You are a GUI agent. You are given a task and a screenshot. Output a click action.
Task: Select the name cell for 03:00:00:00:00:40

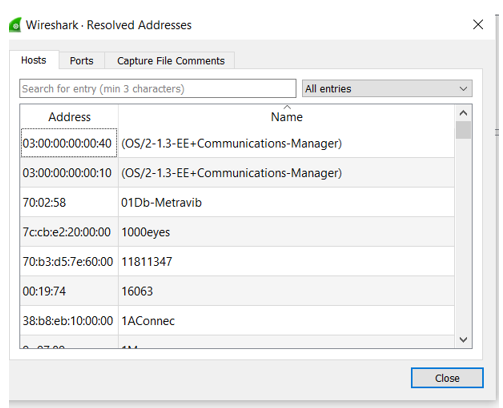point(286,143)
